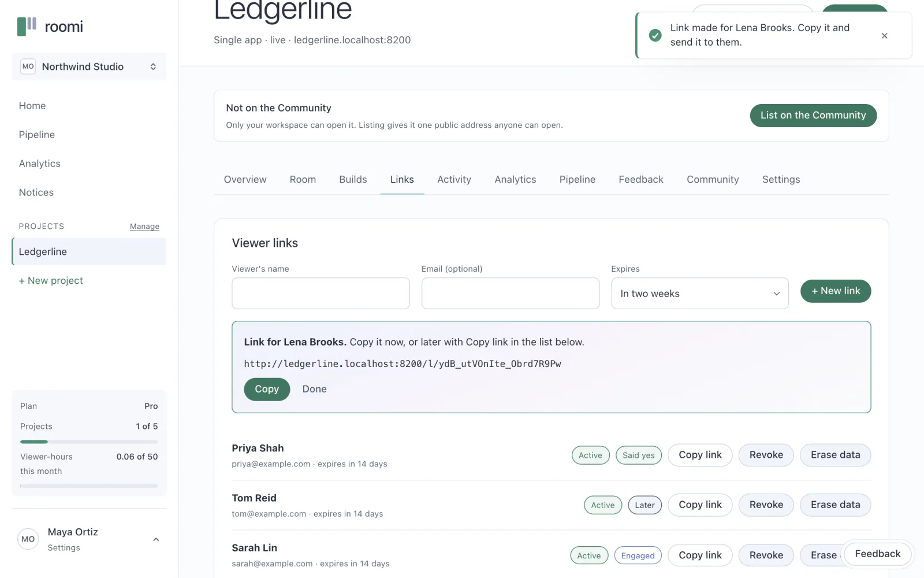Revoke Tom Reid's link
The height and width of the screenshot is (578, 924).
coord(766,505)
